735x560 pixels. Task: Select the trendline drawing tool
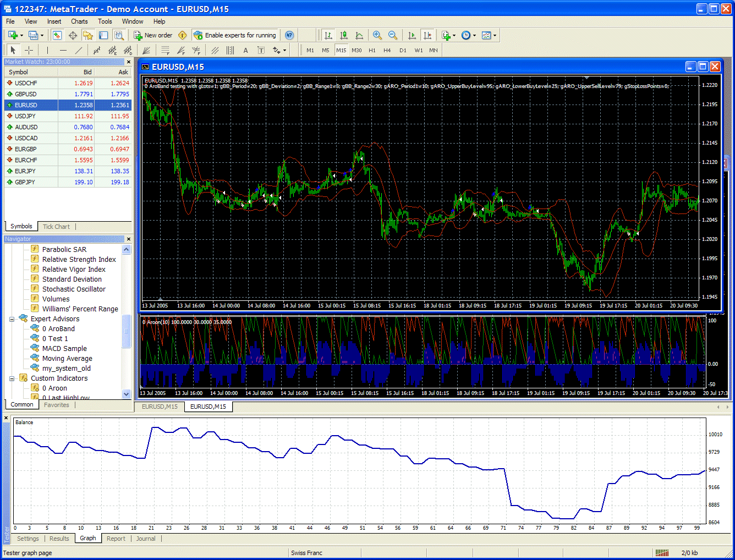pyautogui.click(x=79, y=50)
